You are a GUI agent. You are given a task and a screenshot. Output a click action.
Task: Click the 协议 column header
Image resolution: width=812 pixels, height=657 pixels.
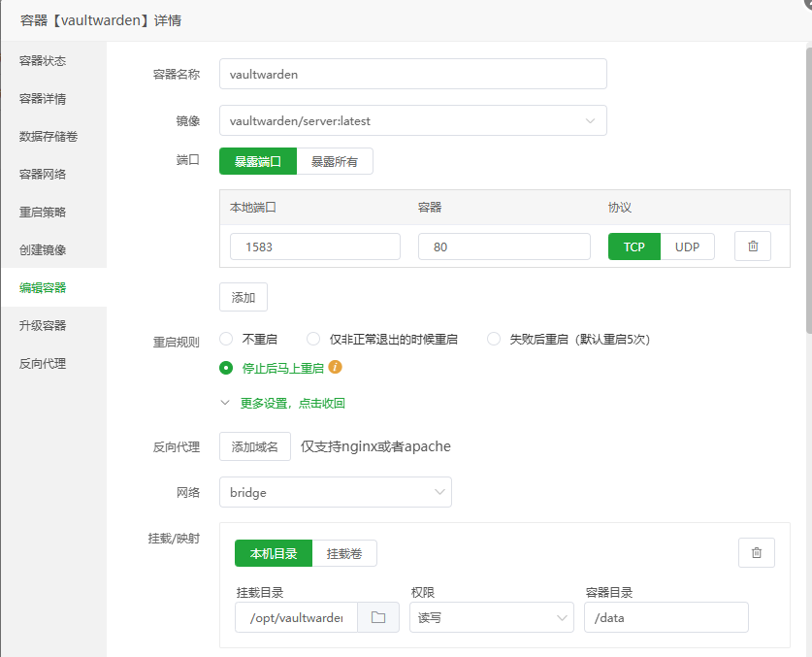coord(619,208)
